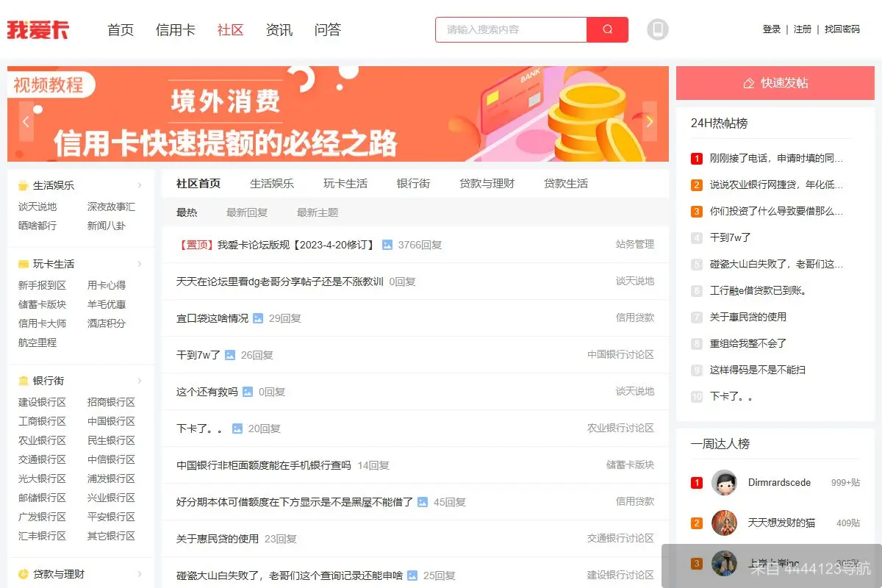Expand the 玩卡生活 sidebar section chevron
The height and width of the screenshot is (588, 882).
(x=140, y=264)
